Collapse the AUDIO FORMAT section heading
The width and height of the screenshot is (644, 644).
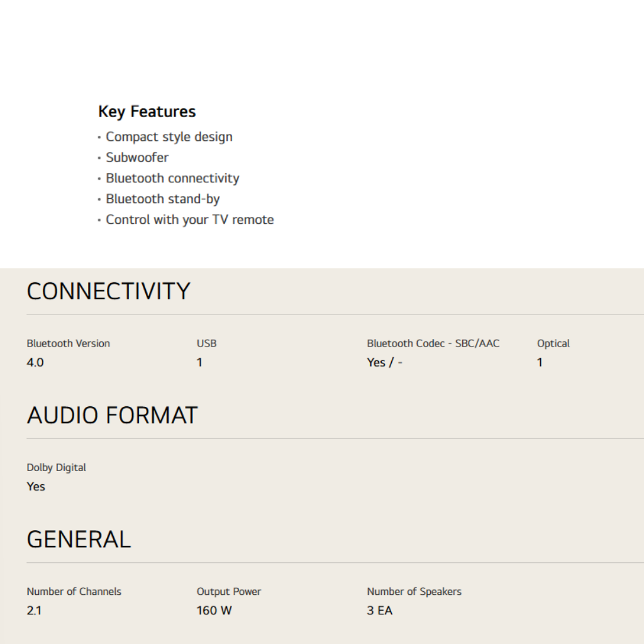(112, 416)
